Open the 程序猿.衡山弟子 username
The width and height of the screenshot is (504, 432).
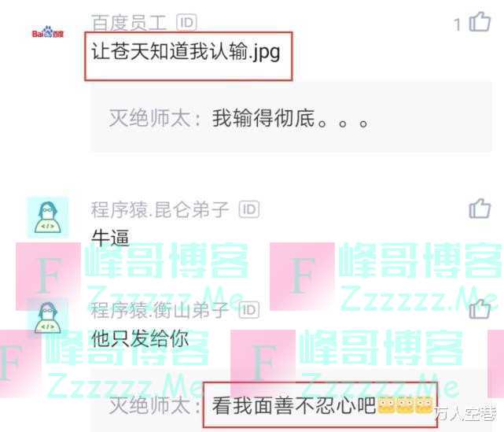point(160,310)
